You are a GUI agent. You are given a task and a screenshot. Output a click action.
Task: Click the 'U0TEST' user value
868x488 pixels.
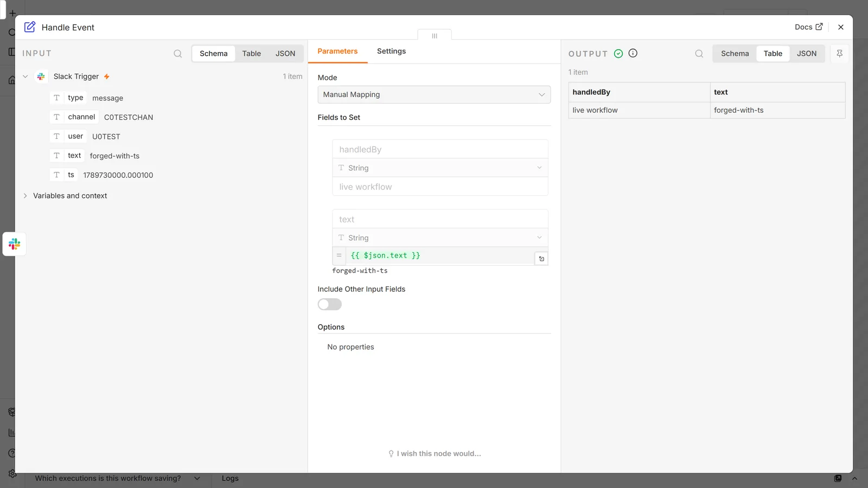106,137
